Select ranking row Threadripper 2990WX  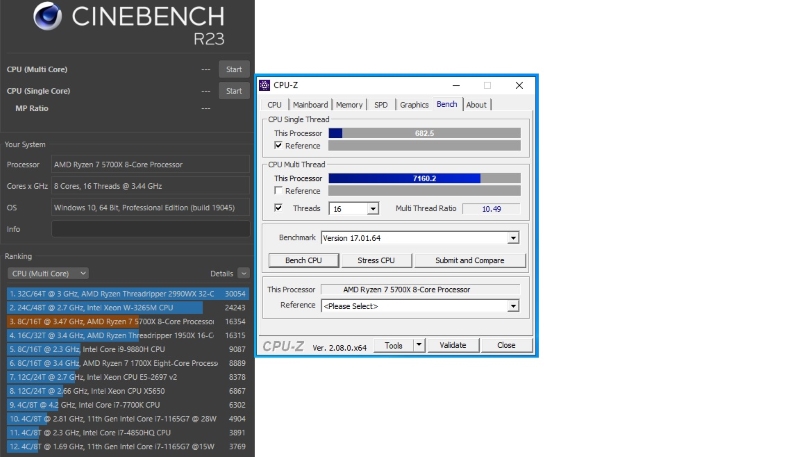[x=128, y=294]
